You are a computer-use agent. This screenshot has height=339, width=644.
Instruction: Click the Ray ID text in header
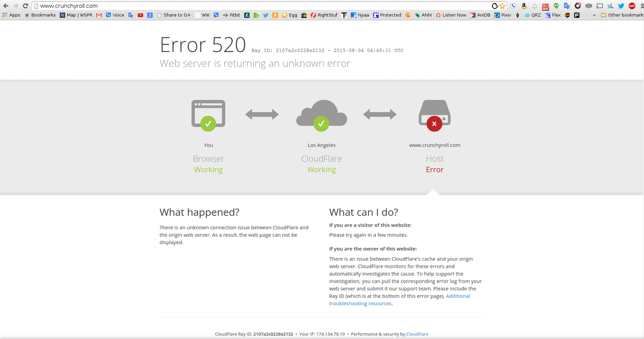(288, 50)
